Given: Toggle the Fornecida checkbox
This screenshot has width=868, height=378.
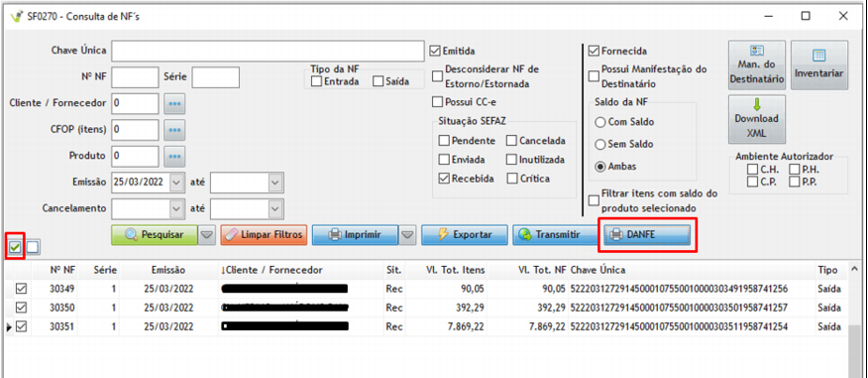Looking at the screenshot, I should (594, 51).
